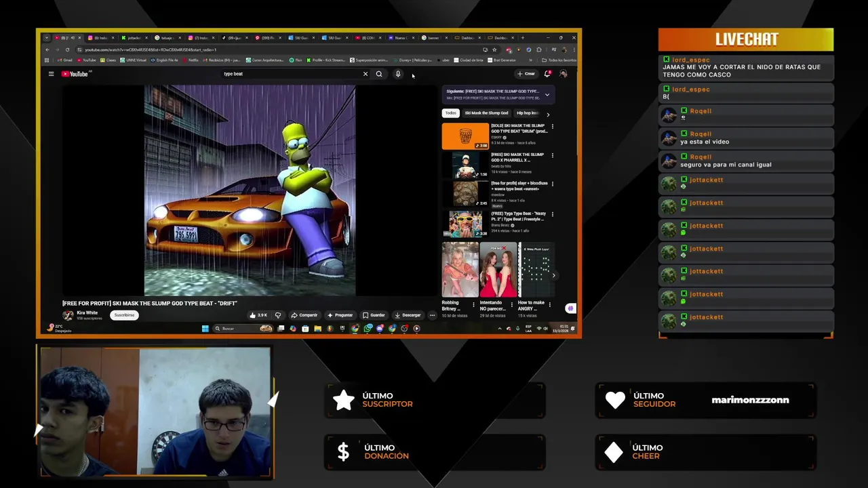Click the YouTube logo
The height and width of the screenshot is (488, 868).
[75, 74]
